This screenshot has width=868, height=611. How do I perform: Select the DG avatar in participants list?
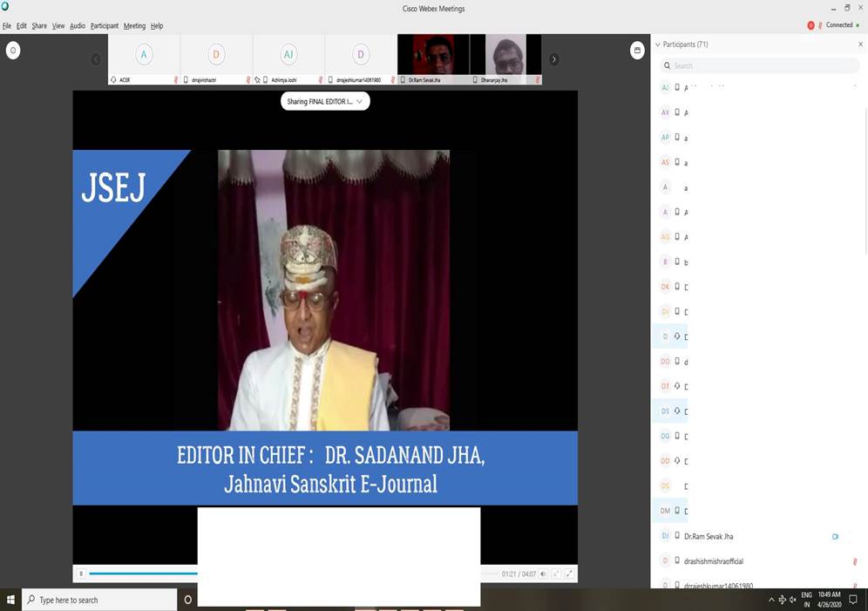coord(666,436)
